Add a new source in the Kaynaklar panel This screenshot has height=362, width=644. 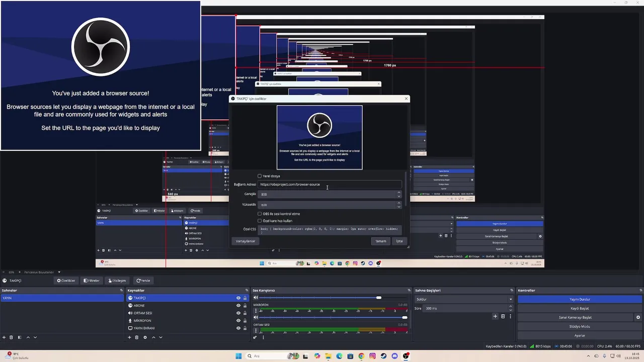tap(129, 337)
